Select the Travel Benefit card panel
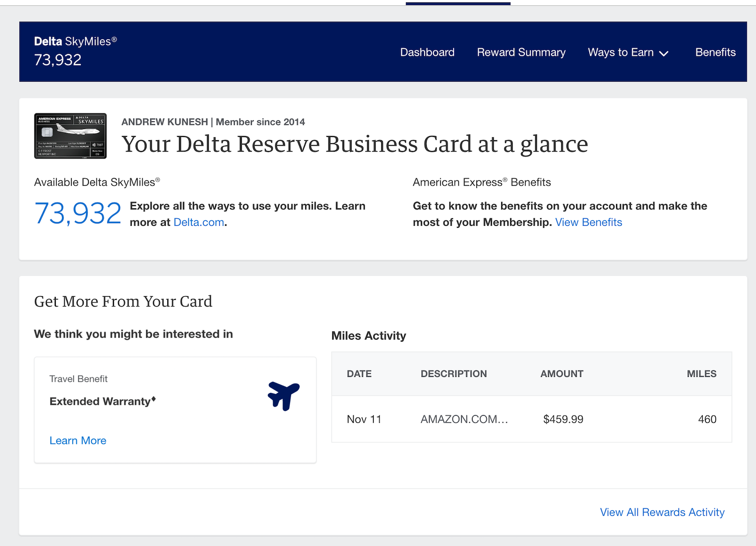Screen dimensions: 756x546 coord(175,409)
